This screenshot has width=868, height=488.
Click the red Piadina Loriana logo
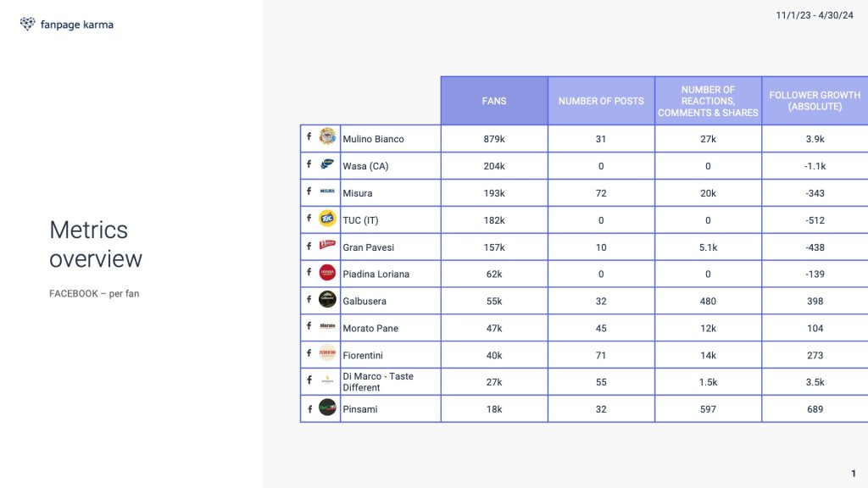[327, 272]
